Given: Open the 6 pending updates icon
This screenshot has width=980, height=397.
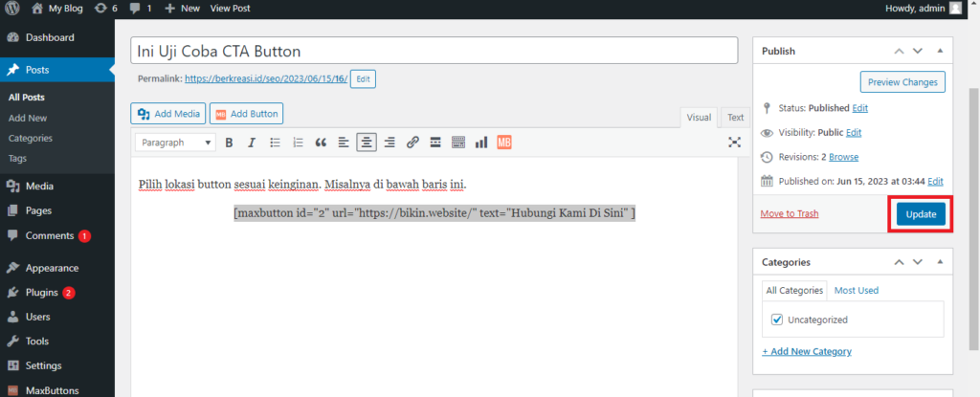Looking at the screenshot, I should pos(105,8).
